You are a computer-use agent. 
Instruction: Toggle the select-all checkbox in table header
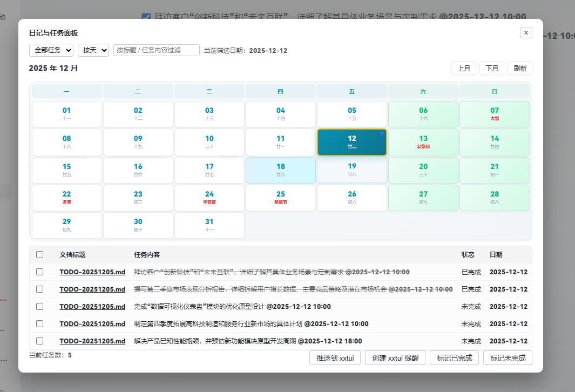(x=39, y=255)
